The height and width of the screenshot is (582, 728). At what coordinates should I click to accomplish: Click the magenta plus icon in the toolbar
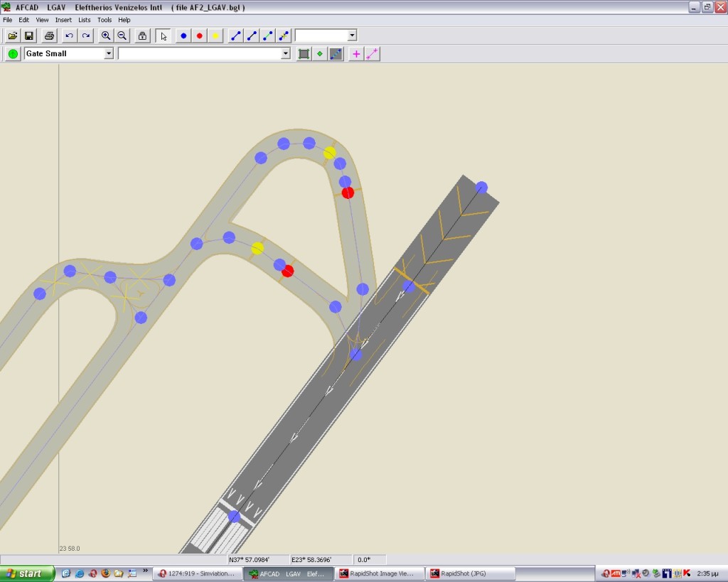(x=356, y=54)
